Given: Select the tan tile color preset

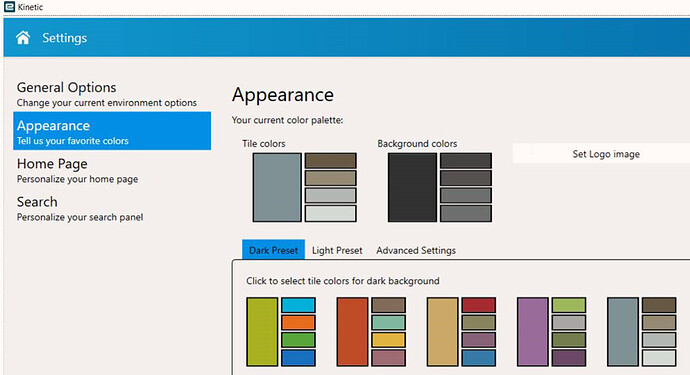Looking at the screenshot, I should click(461, 332).
